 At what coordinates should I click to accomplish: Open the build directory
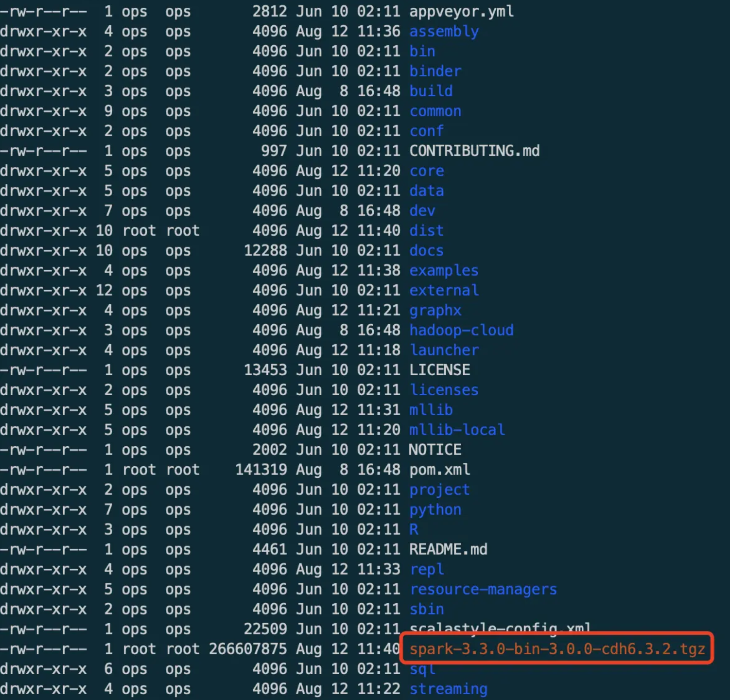(431, 91)
